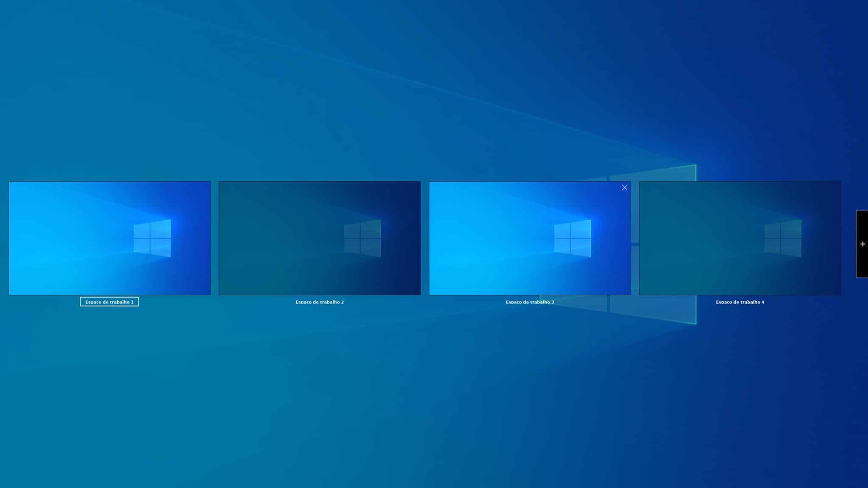Click label text "Espaço de trabalho 3"
The width and height of the screenshot is (868, 488).
[530, 302]
